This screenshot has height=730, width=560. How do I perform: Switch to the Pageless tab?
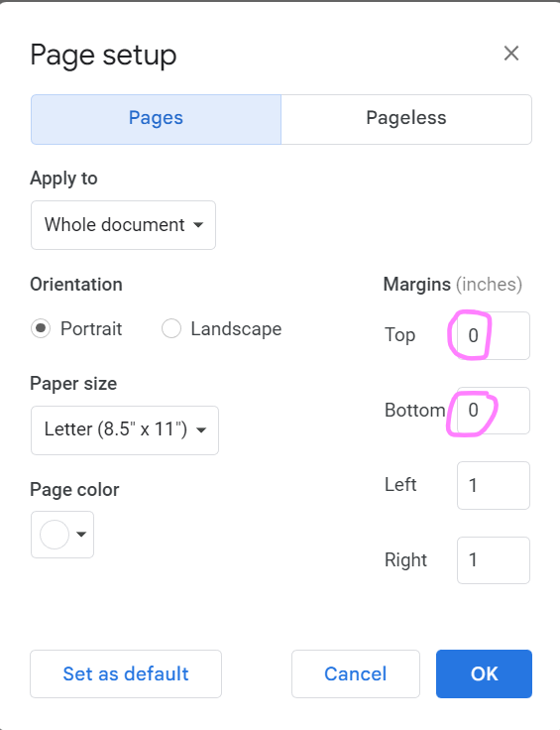click(x=406, y=119)
